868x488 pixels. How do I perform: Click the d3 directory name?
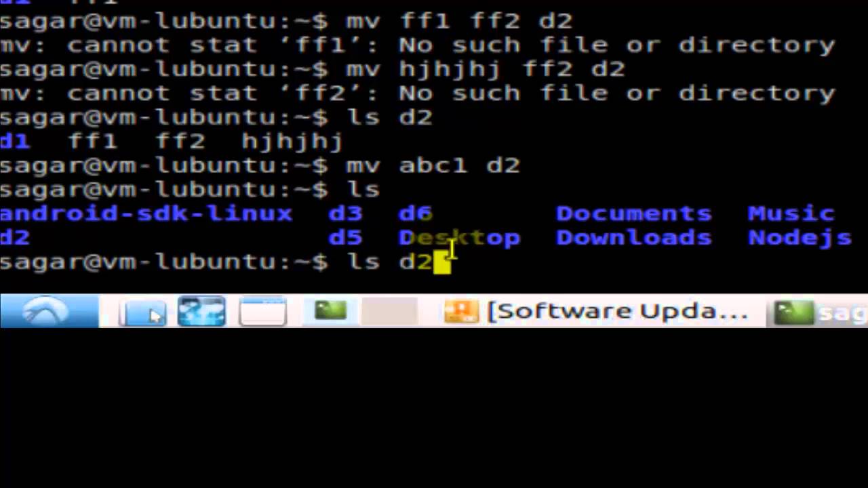pyautogui.click(x=345, y=213)
